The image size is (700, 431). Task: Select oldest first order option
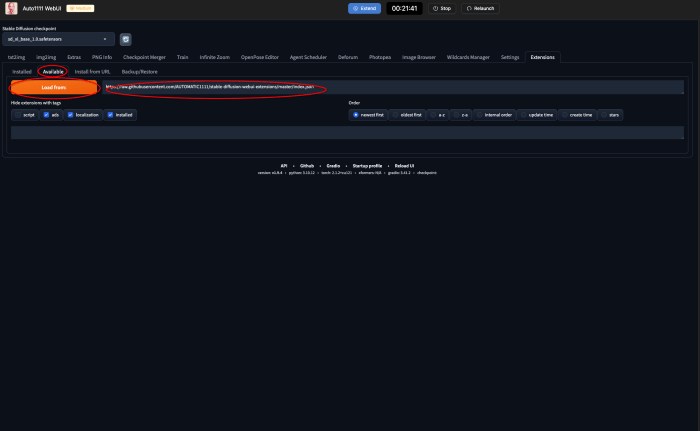[x=407, y=115]
